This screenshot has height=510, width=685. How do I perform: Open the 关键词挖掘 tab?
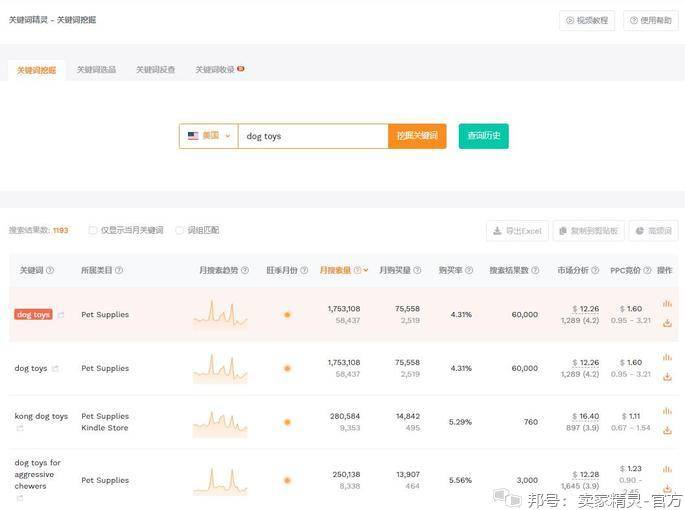(x=36, y=70)
